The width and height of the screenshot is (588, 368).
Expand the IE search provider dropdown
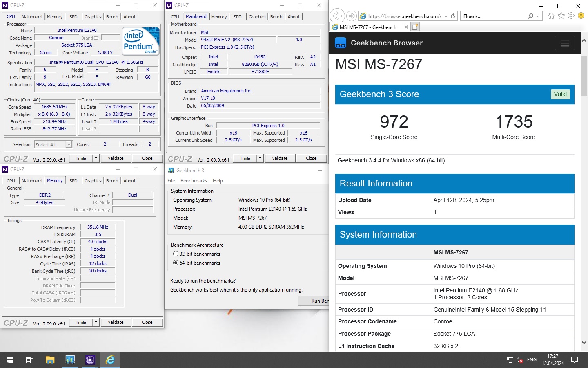[537, 16]
